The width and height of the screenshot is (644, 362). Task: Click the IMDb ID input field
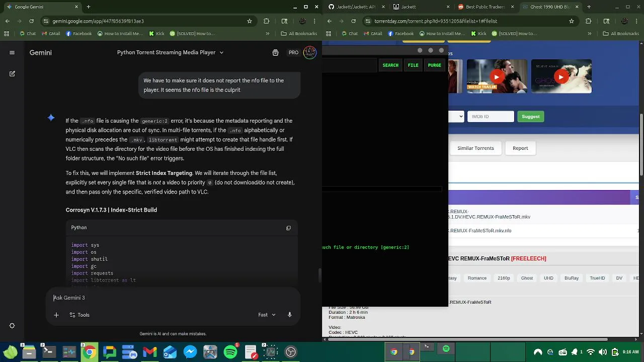[x=491, y=116]
